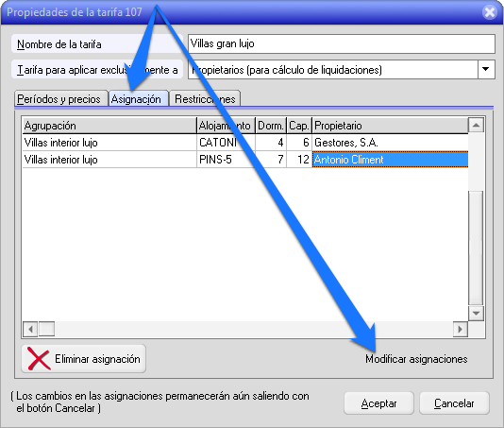Click the capacity value 12 cell
The image size is (504, 428).
click(x=299, y=160)
